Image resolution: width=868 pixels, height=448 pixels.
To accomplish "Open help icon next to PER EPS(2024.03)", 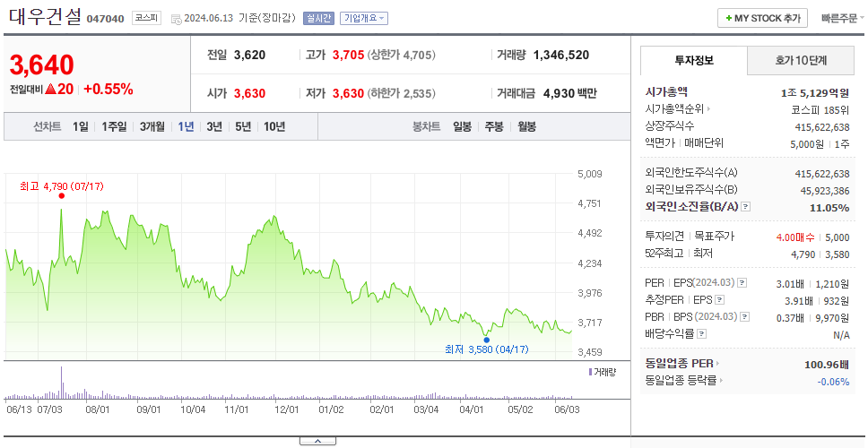I will [x=742, y=283].
